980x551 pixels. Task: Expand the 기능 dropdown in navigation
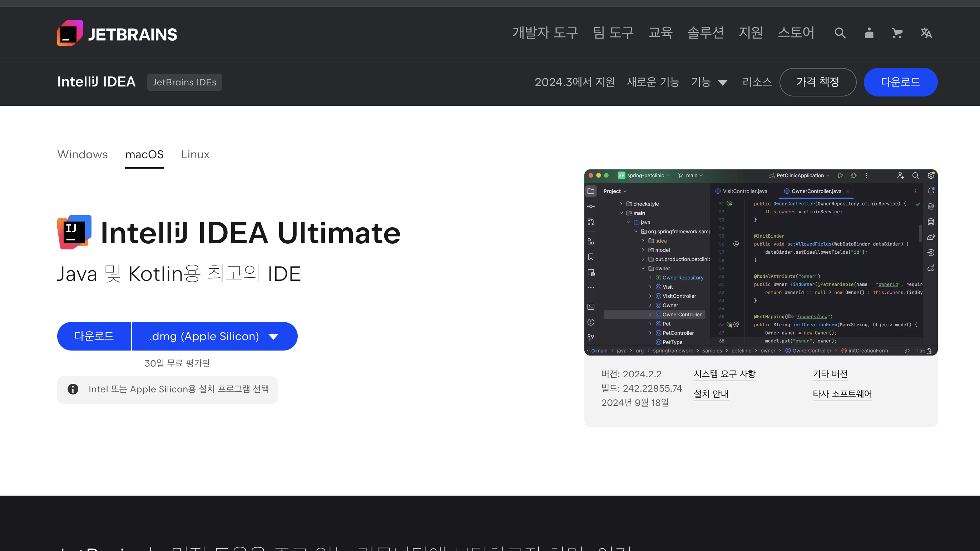[x=709, y=82]
